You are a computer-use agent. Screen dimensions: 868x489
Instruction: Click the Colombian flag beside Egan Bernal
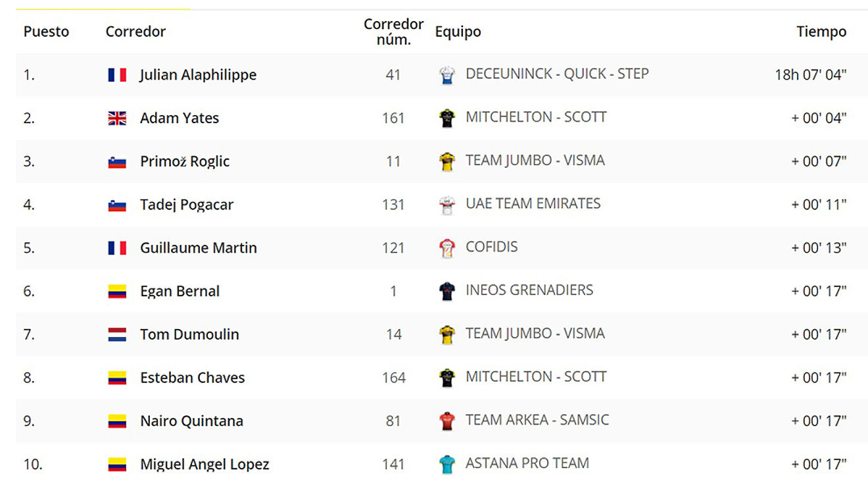(x=117, y=292)
